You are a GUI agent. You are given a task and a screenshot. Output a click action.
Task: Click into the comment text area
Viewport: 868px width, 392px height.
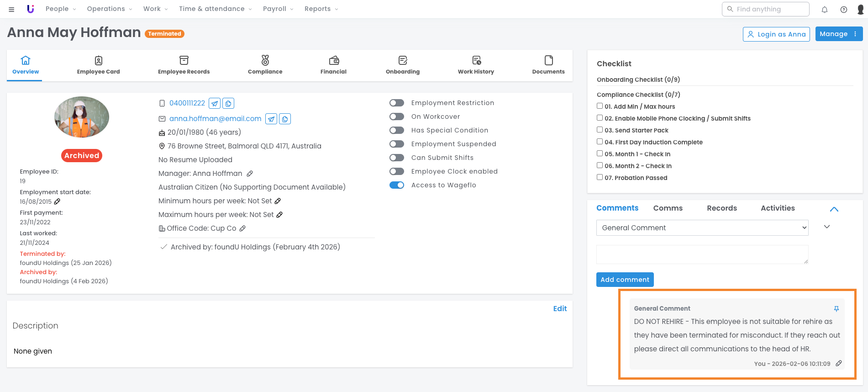coord(702,254)
